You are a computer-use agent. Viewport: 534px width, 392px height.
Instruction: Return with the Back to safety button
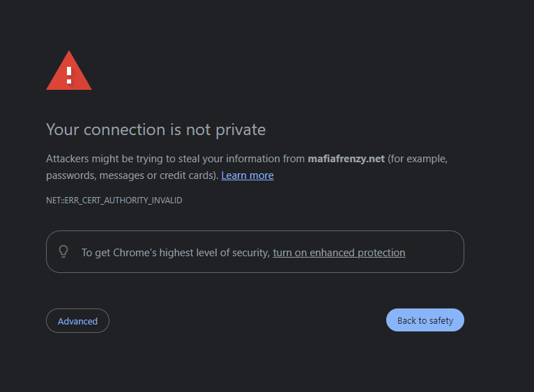coord(425,320)
